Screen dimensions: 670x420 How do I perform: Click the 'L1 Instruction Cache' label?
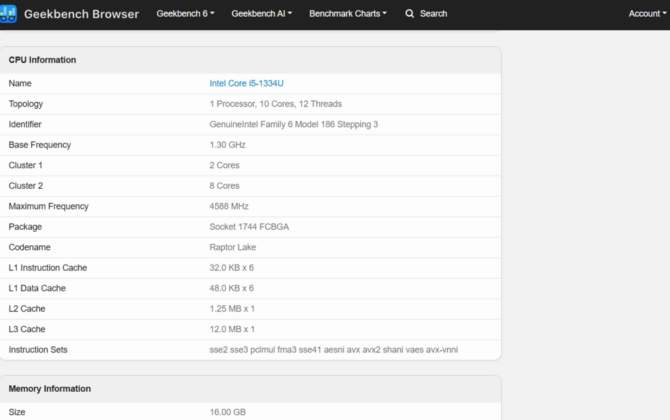48,268
